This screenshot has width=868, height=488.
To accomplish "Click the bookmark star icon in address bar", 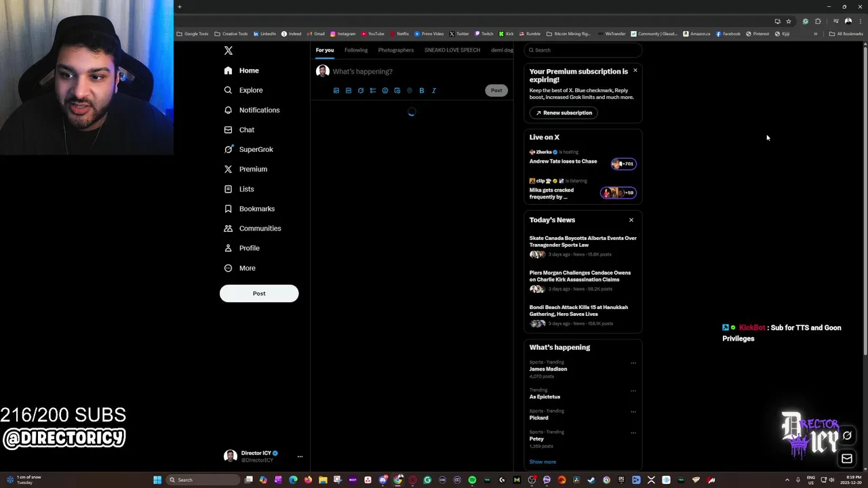I will pos(788,21).
